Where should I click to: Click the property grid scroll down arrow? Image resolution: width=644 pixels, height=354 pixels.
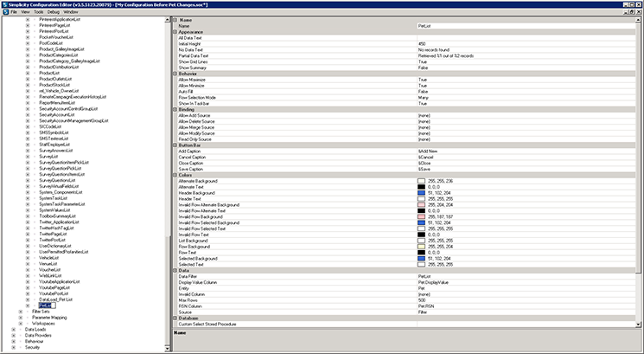click(638, 325)
